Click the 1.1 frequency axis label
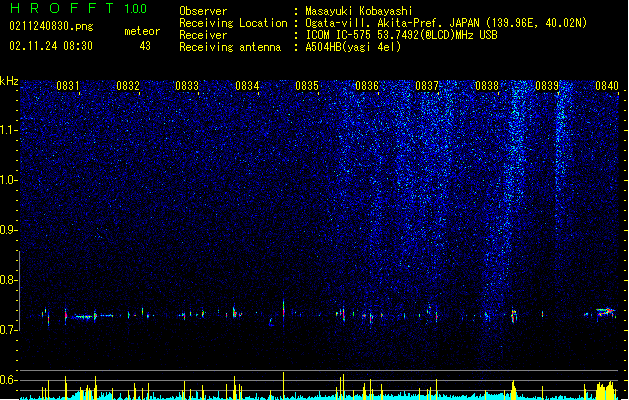Viewport: 629px width, 400px height. pyautogui.click(x=8, y=130)
